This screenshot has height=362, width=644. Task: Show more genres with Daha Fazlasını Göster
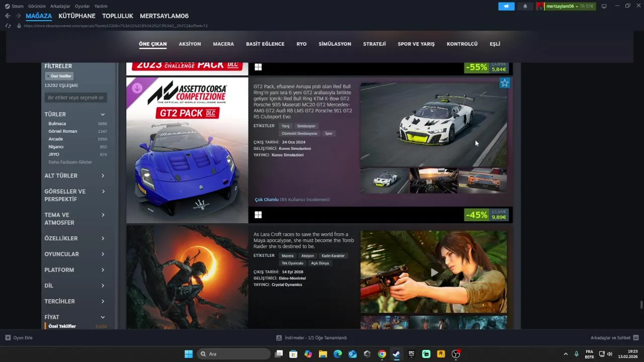(x=70, y=162)
